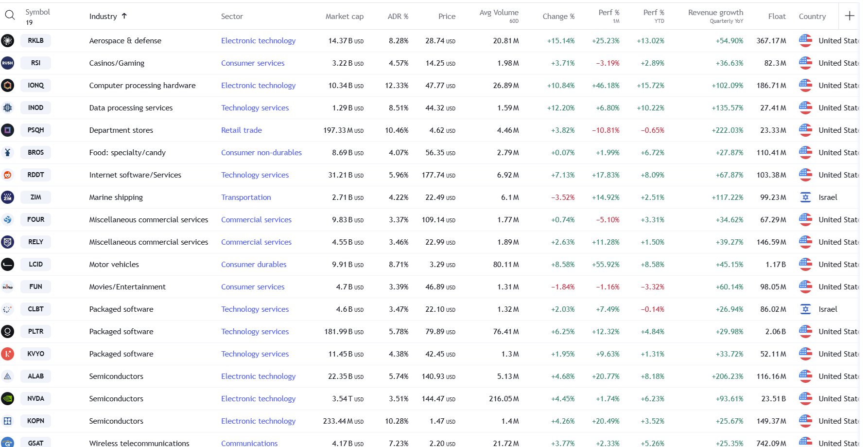868x447 pixels.
Task: Open the PLTR symbol ticker
Action: click(35, 332)
